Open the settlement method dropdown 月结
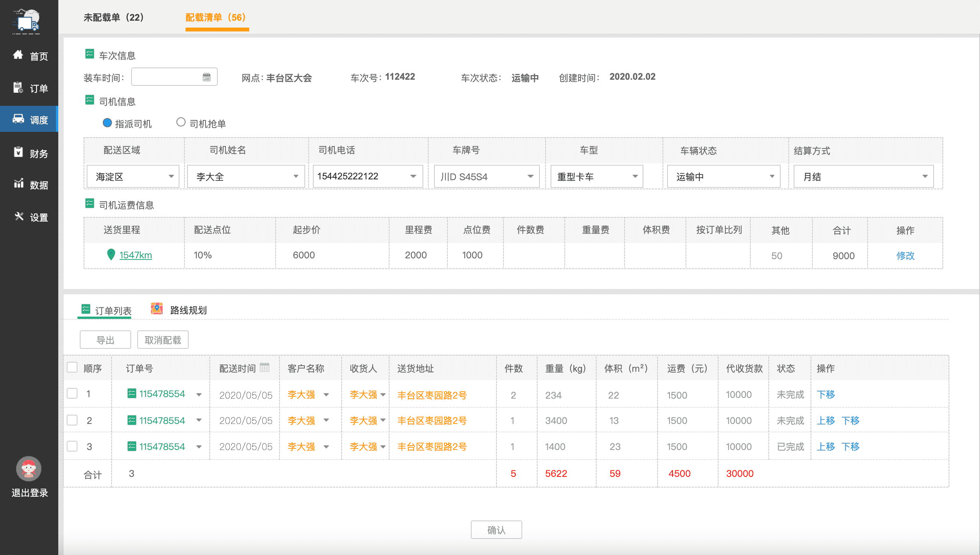The image size is (980, 555). click(x=863, y=176)
